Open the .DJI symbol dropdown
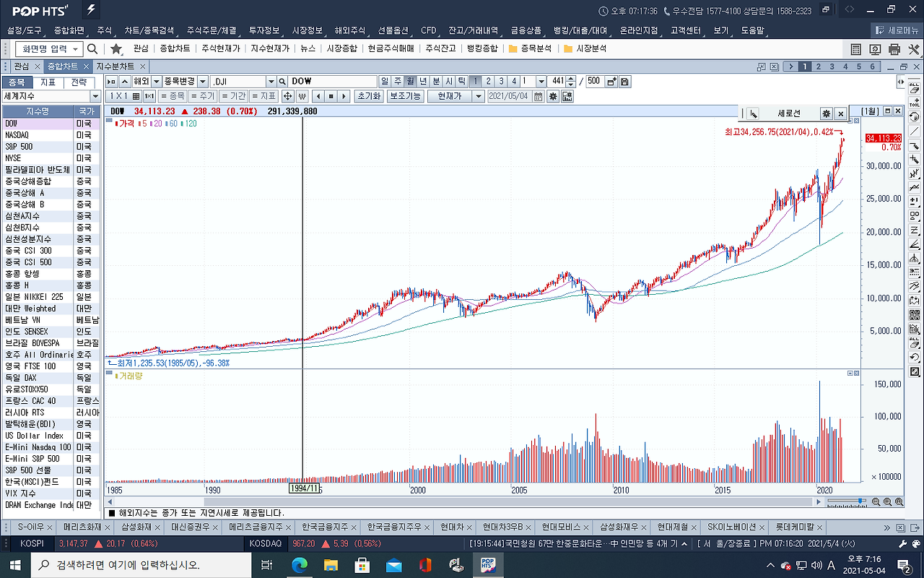The image size is (924, 578). [271, 82]
